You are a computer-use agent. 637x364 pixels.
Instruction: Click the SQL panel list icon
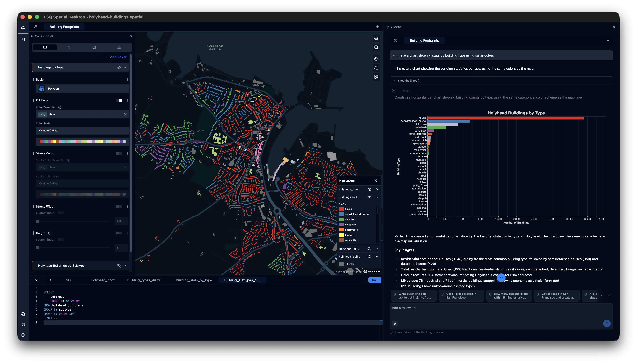[52, 280]
